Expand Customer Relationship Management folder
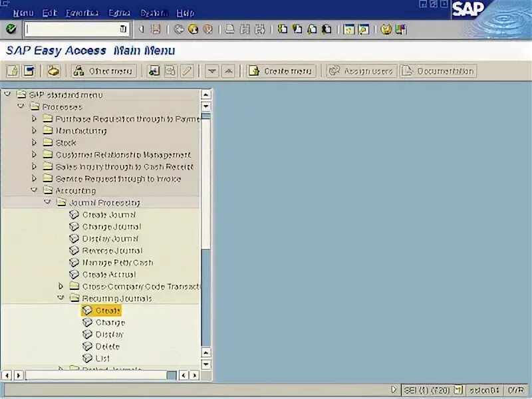The image size is (532, 399). click(34, 154)
